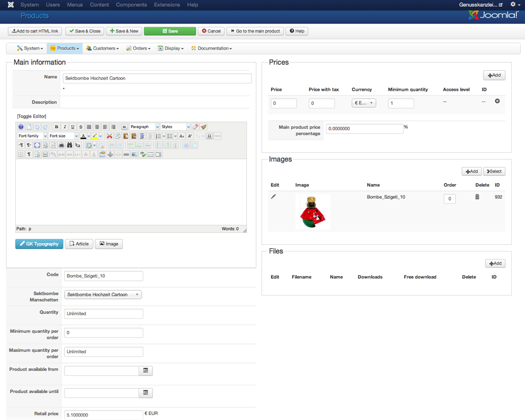Image resolution: width=525 pixels, height=420 pixels.
Task: Click the Cancel button
Action: (211, 31)
